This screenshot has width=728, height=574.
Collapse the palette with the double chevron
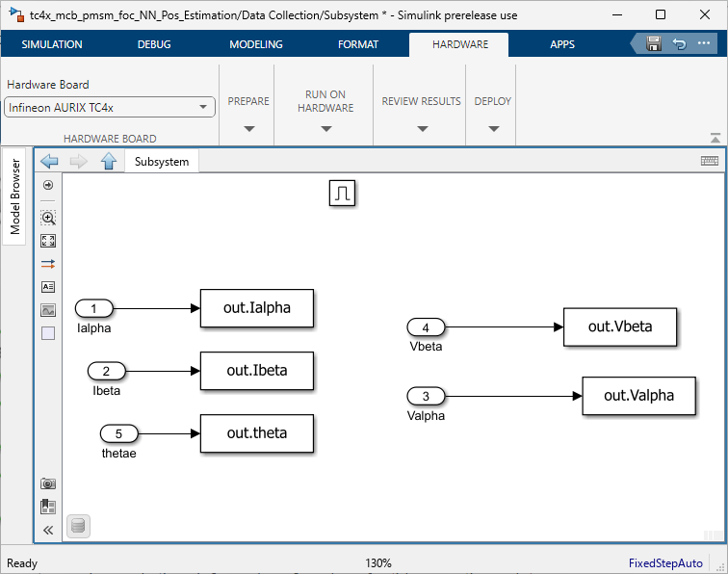tap(48, 530)
